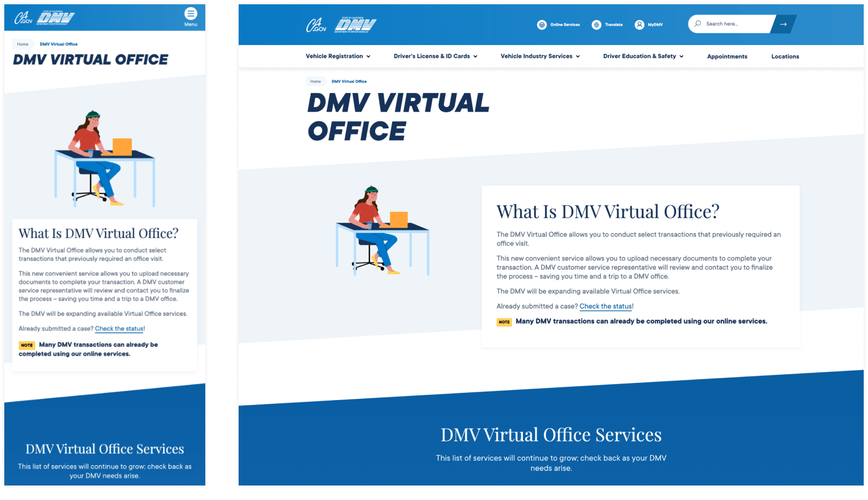Follow the Check the status link in mobile view
The image size is (868, 500).
pyautogui.click(x=119, y=329)
